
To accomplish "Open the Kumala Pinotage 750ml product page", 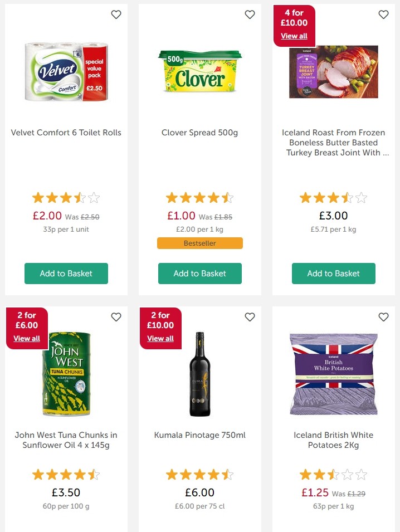I will pos(199,435).
